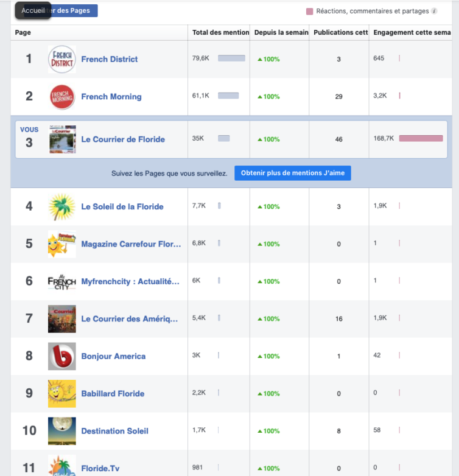Go to Le Courrier des Amériques page
The image size is (459, 476).
[x=130, y=319]
